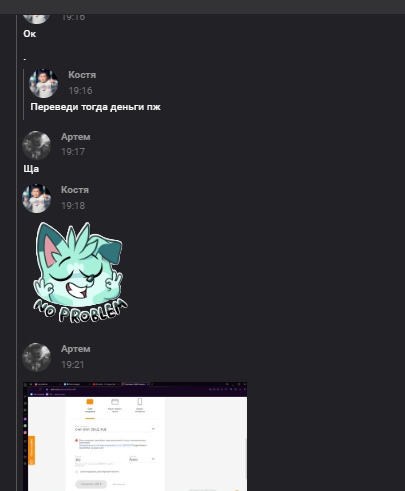Open Костя's avatar in the quoted message
Viewport: 405px width, 491px height.
tap(43, 83)
